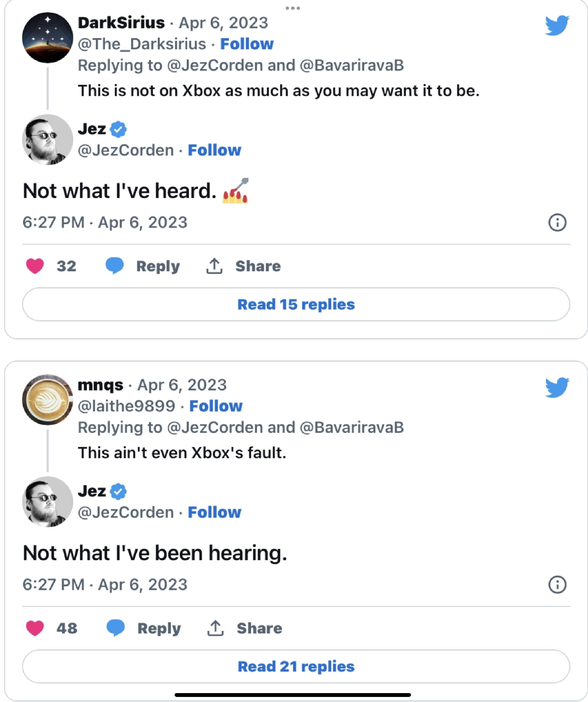Open mnqs latte art avatar
Screen dimensions: 588x702
click(48, 400)
